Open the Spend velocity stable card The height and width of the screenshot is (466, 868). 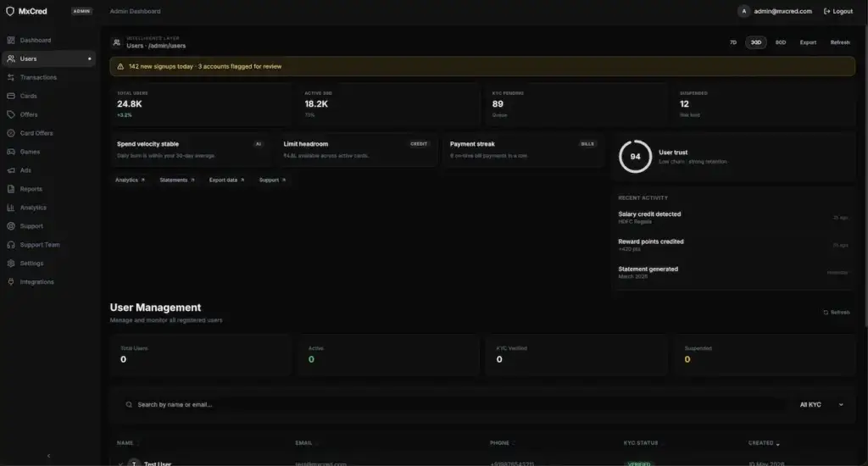[x=191, y=149]
